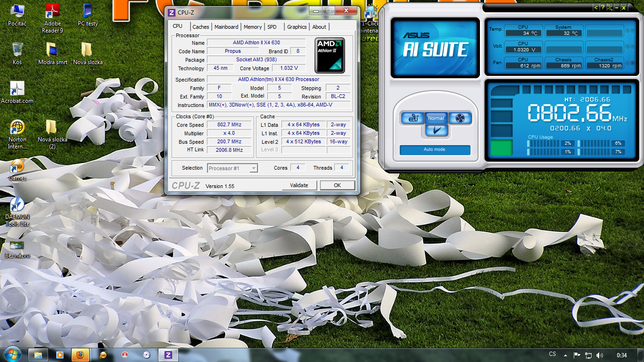This screenshot has height=362, width=644.
Task: Open Windows Media Player from the taskbar
Action: [x=60, y=354]
